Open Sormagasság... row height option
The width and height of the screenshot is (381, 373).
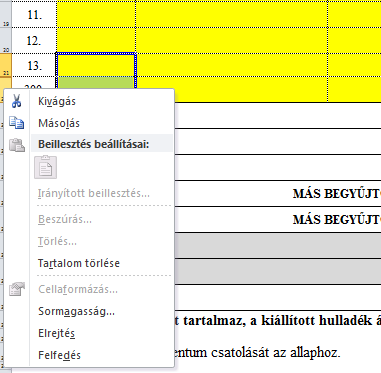[x=76, y=311]
